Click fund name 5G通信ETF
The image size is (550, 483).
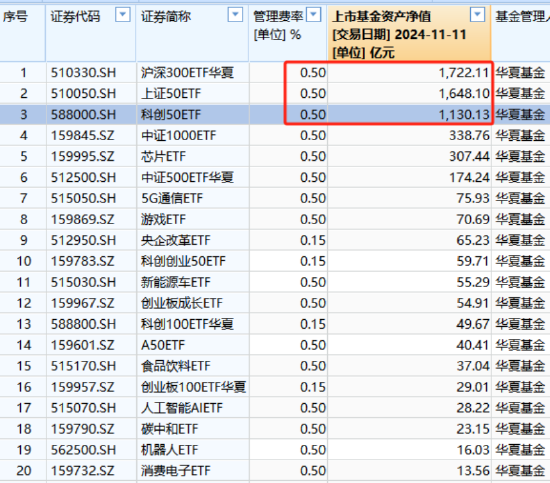point(172,199)
